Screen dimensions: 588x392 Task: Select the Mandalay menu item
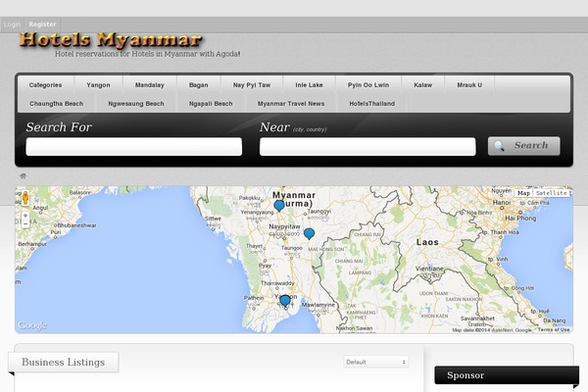(150, 85)
